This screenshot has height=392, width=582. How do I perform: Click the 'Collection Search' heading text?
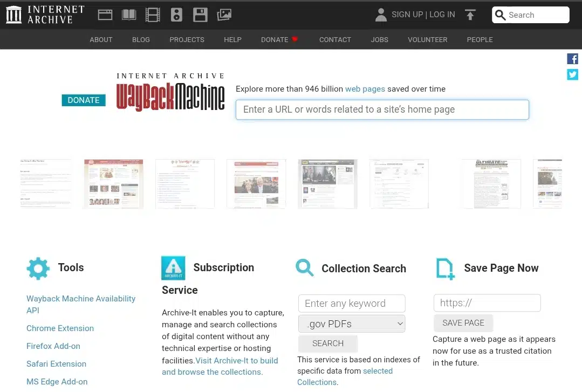click(364, 269)
